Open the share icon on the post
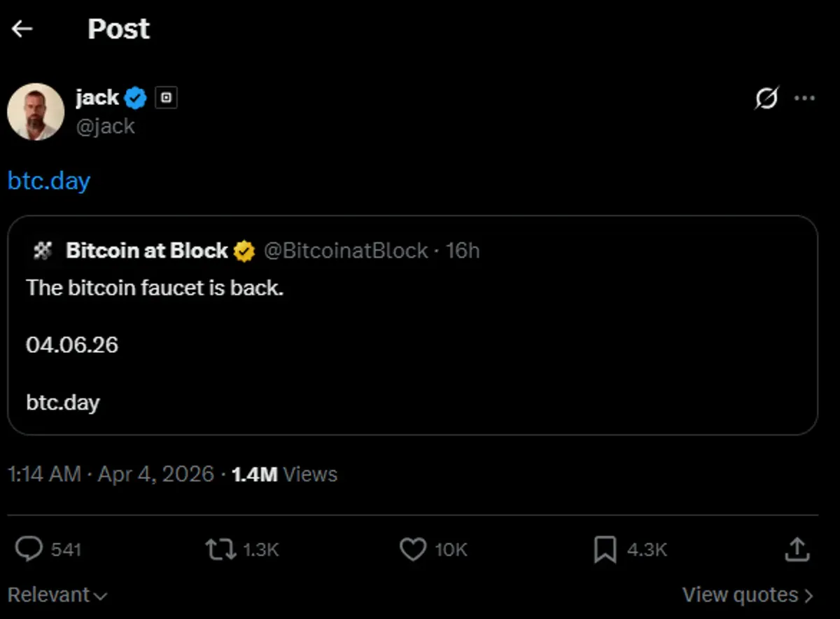Image resolution: width=840 pixels, height=619 pixels. pos(797,549)
